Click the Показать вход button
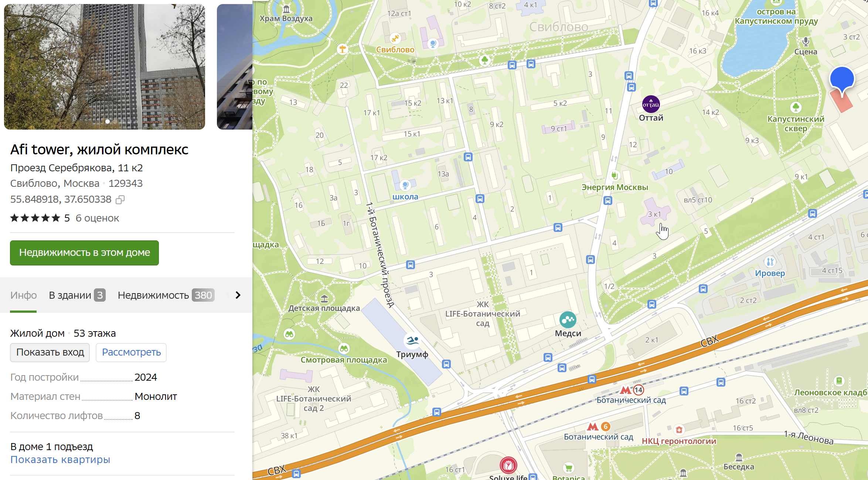This screenshot has width=868, height=480. click(50, 352)
